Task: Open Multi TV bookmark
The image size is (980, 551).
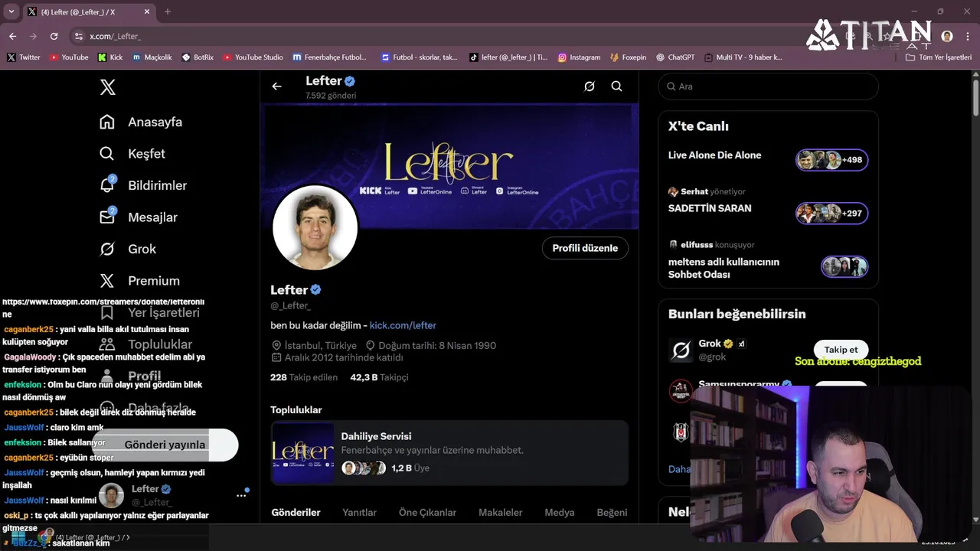Action: click(743, 57)
